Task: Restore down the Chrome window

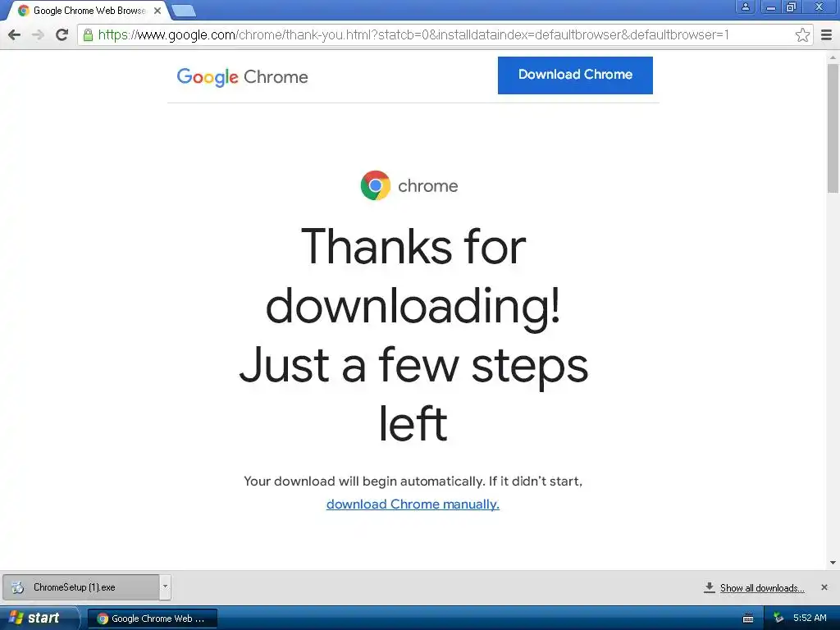Action: click(x=792, y=7)
